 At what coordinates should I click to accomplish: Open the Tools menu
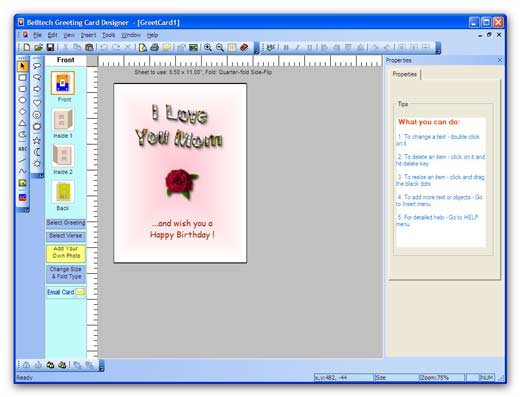(x=108, y=35)
